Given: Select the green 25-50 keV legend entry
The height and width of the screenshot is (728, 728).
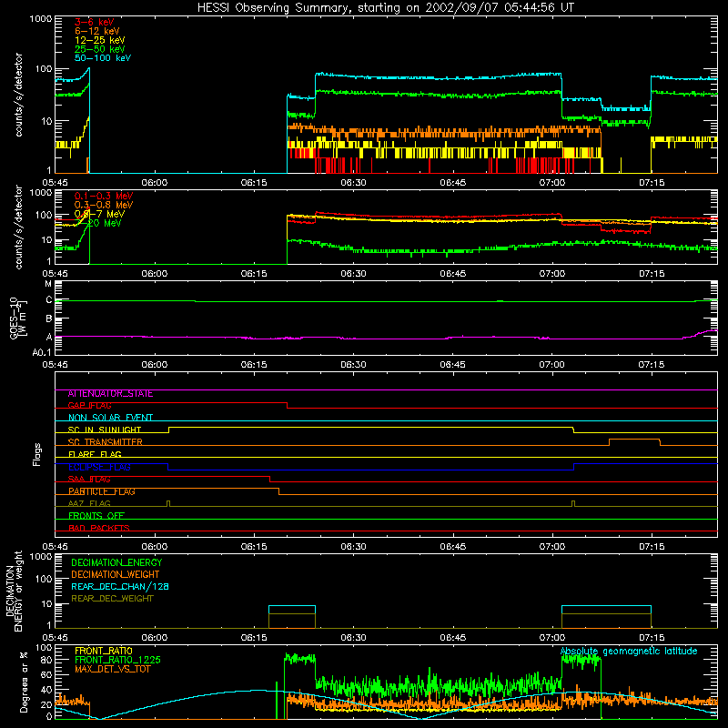Looking at the screenshot, I should coord(100,49).
